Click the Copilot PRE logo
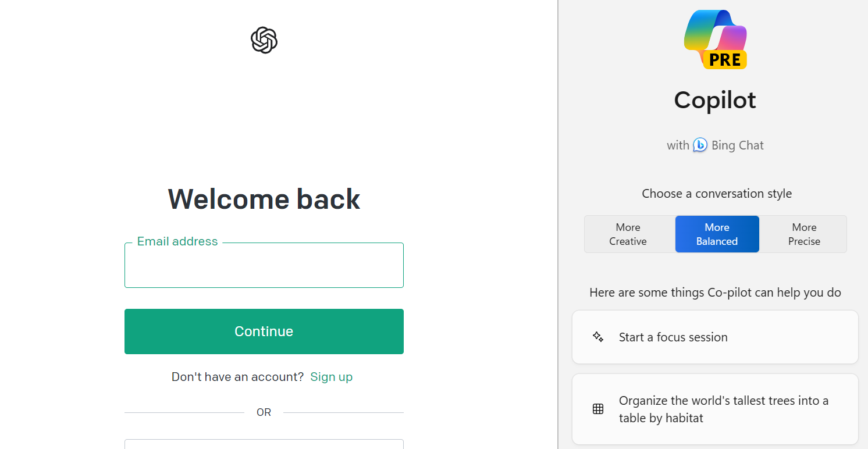Screen dimensions: 868x449 click(715, 39)
